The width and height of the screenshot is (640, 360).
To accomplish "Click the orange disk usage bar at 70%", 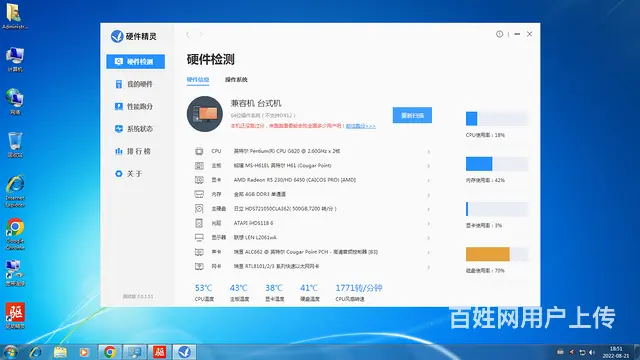I will pyautogui.click(x=497, y=254).
